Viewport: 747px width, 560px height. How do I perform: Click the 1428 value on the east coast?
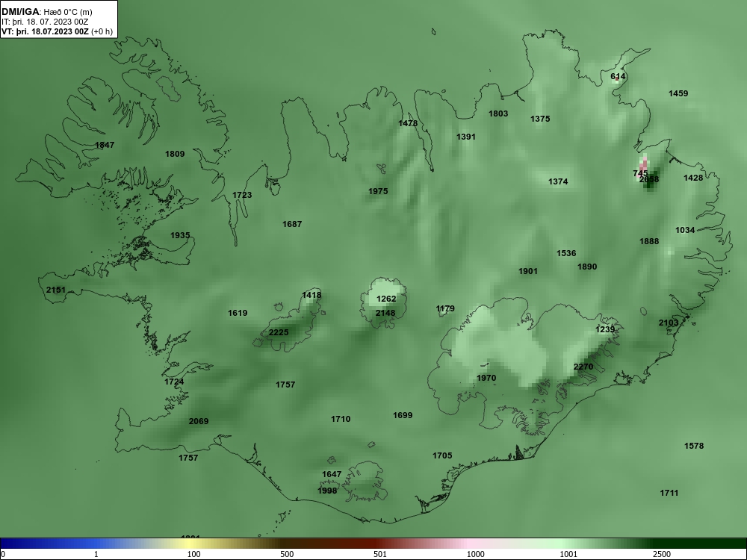point(693,178)
